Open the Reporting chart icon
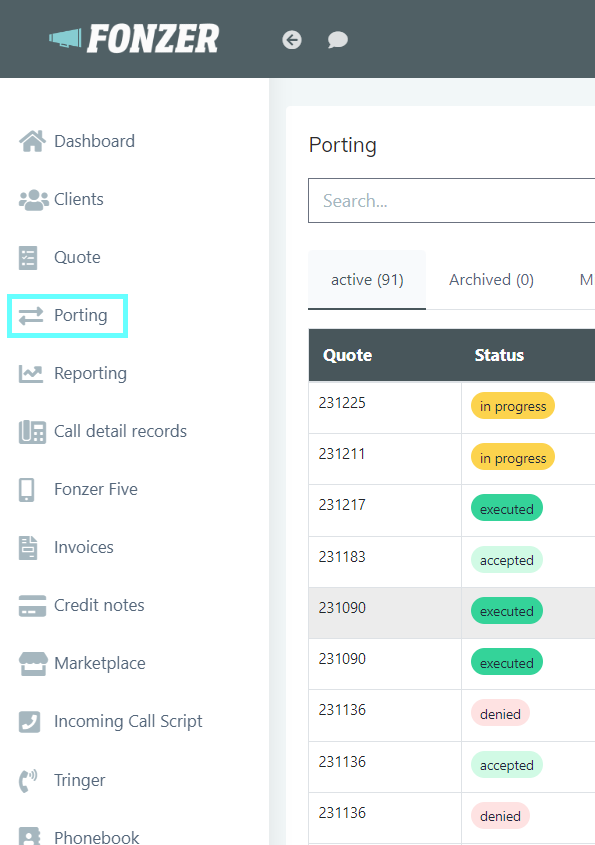This screenshot has width=595, height=845. coord(31,373)
